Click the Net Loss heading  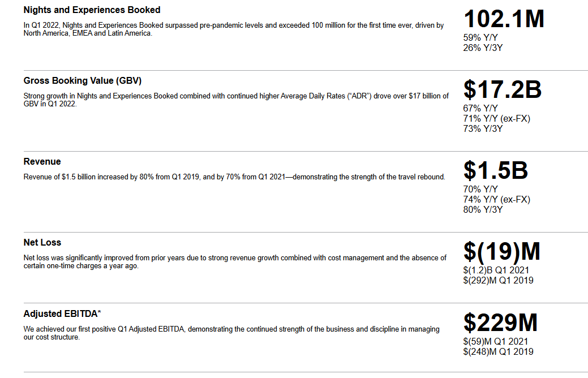(x=42, y=243)
